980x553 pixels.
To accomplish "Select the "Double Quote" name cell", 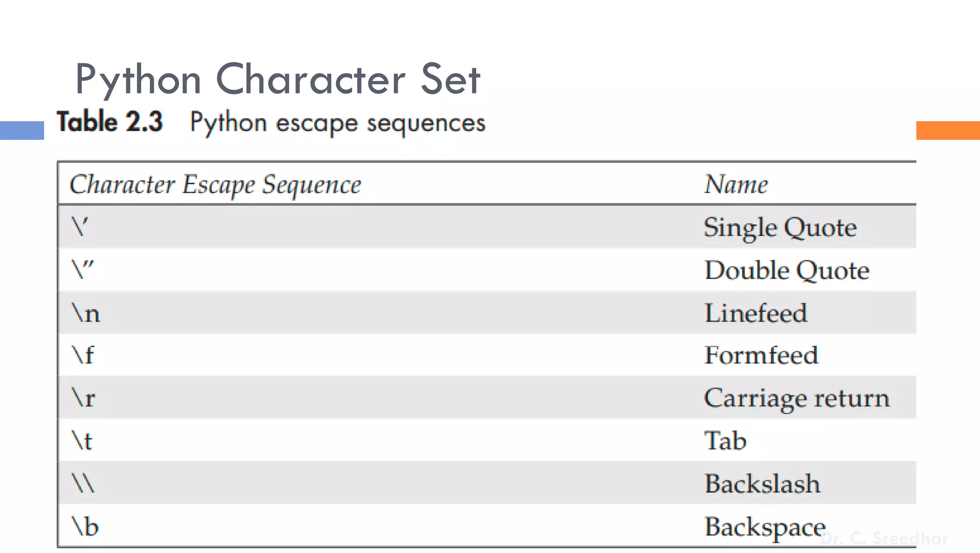I will coord(787,270).
